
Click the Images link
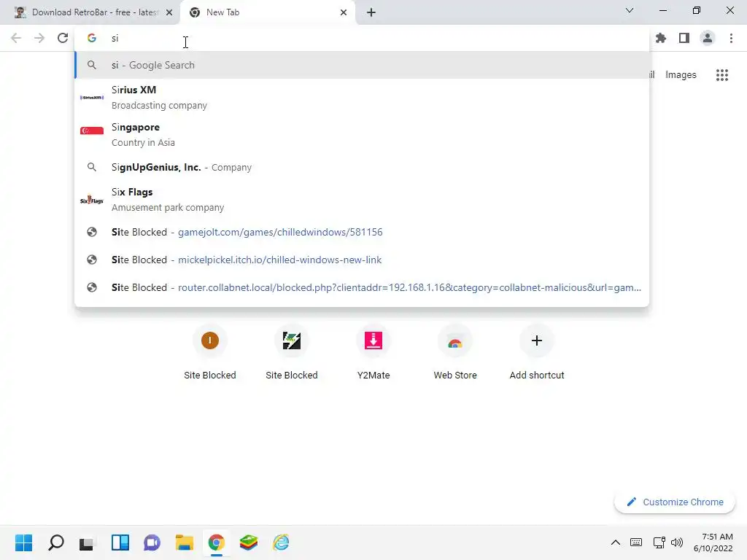click(x=681, y=75)
